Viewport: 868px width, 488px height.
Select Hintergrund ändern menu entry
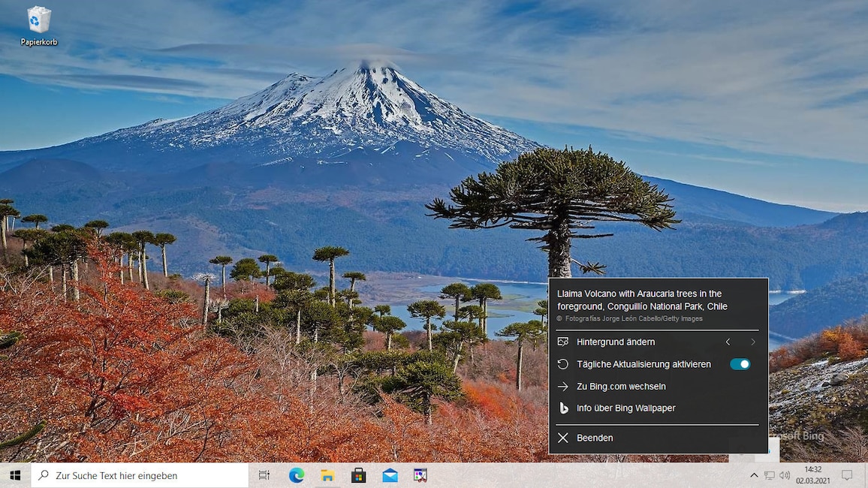[616, 342]
